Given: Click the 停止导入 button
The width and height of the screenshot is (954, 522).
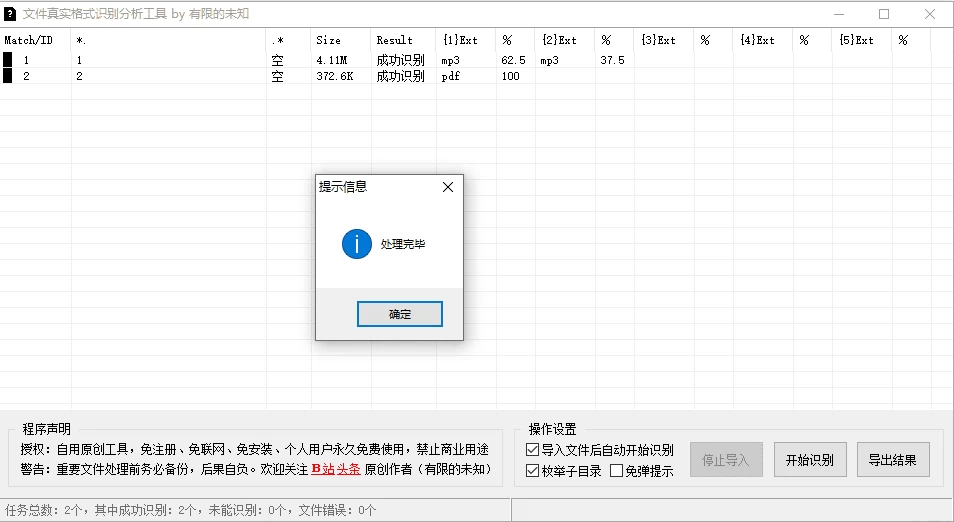Looking at the screenshot, I should [x=726, y=460].
